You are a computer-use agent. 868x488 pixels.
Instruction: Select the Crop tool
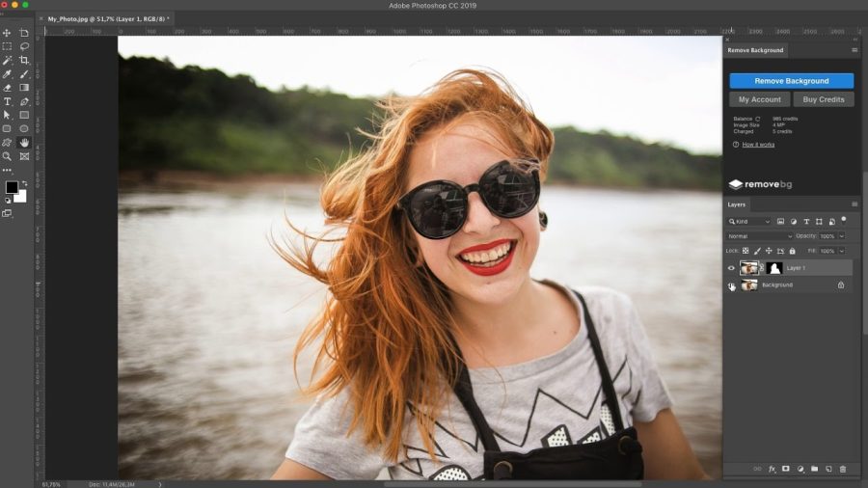24,61
